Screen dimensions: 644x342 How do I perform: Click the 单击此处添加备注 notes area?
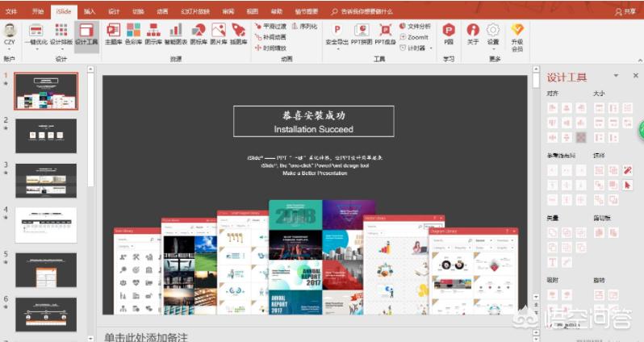click(146, 336)
